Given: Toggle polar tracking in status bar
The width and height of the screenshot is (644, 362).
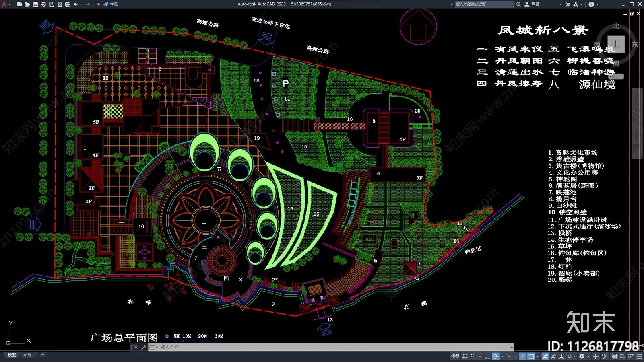Looking at the screenshot, I should pyautogui.click(x=495, y=356).
